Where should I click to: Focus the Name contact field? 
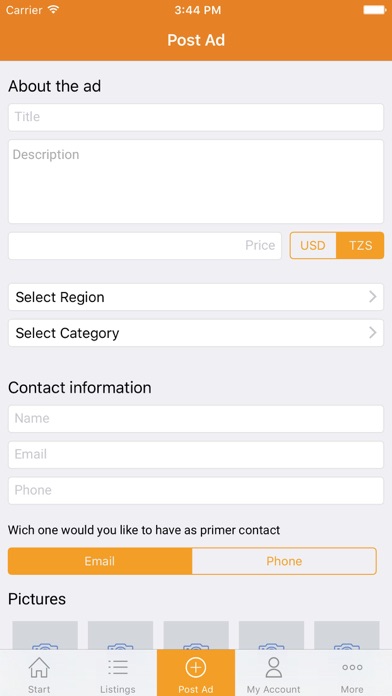tap(196, 419)
